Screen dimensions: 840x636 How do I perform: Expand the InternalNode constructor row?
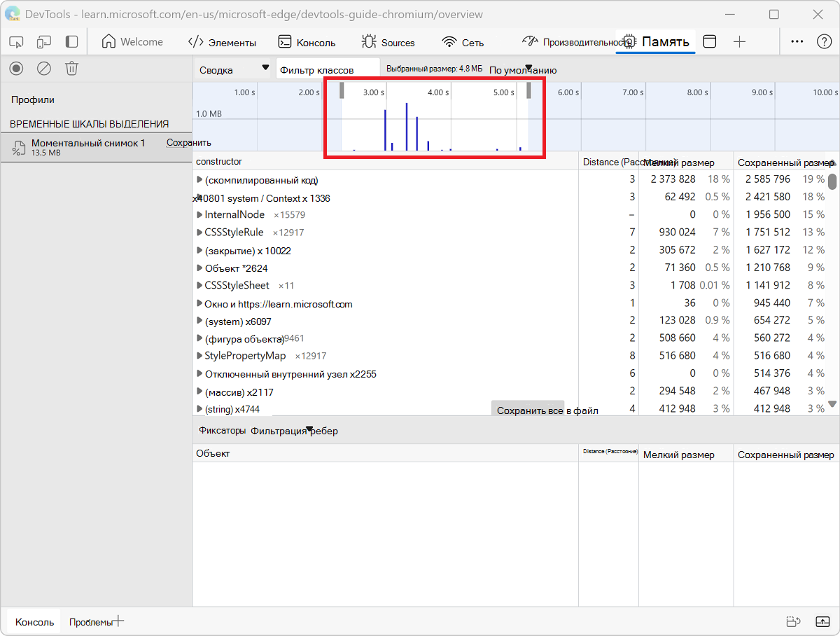pyautogui.click(x=199, y=215)
